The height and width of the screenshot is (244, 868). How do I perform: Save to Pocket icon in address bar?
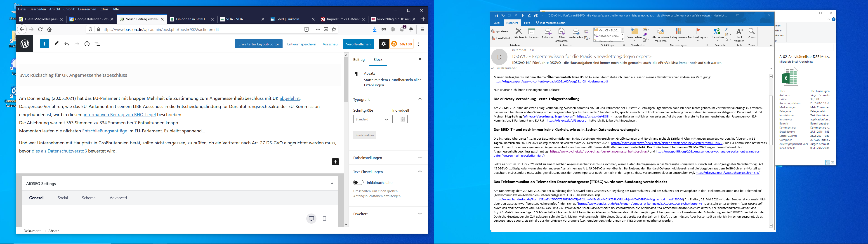pos(326,29)
